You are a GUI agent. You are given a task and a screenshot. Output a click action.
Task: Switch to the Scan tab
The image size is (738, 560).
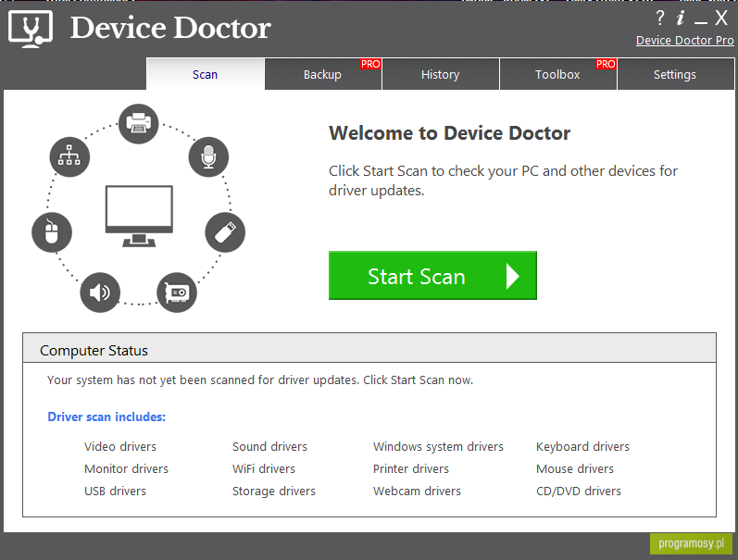206,74
